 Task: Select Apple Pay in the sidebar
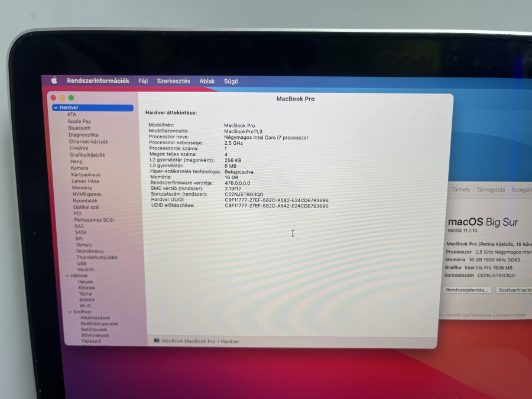coord(79,121)
